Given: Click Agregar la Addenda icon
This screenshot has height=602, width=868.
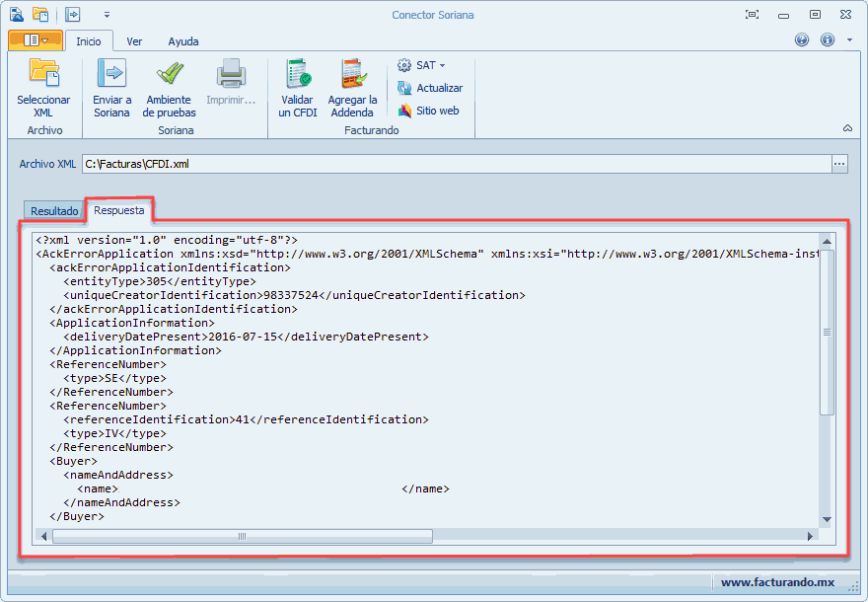Looking at the screenshot, I should (x=352, y=75).
